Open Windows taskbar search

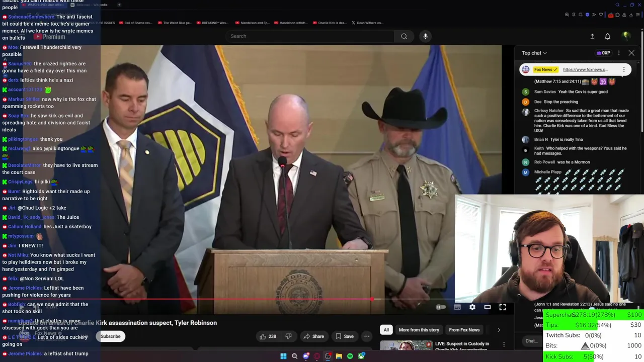(295, 356)
